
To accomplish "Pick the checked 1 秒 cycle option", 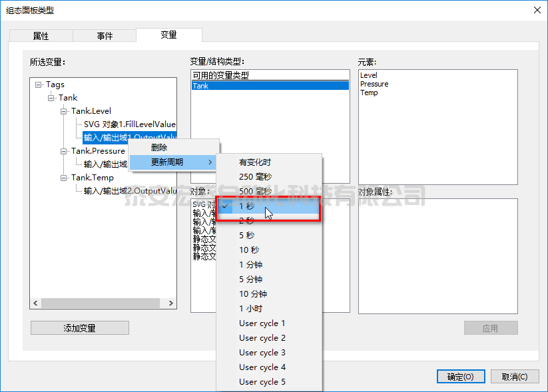I will pos(246,206).
